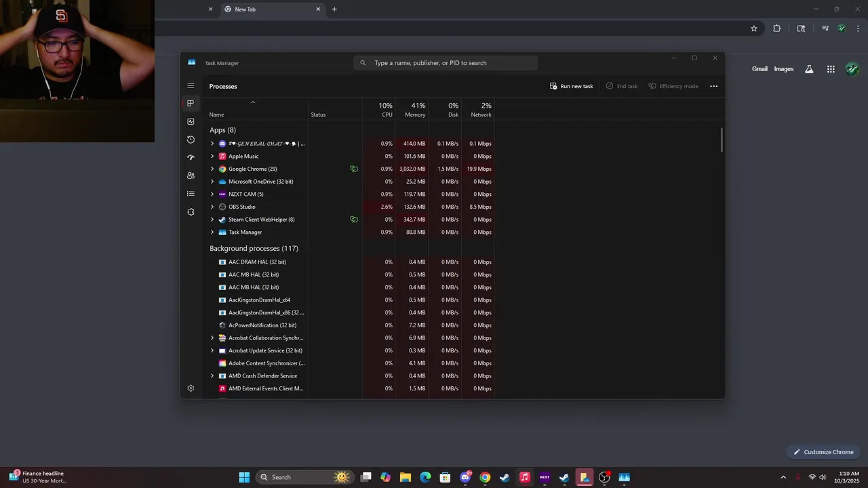Open OBS Studio from the taskbar

click(x=604, y=477)
